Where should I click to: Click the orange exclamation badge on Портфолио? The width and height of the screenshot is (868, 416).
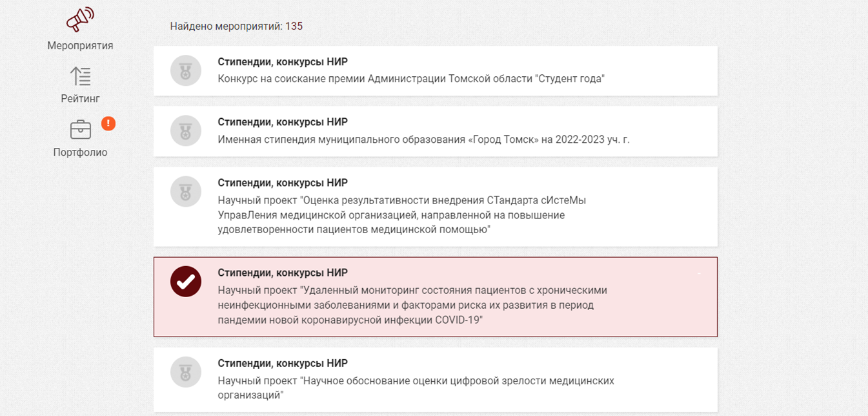(108, 123)
